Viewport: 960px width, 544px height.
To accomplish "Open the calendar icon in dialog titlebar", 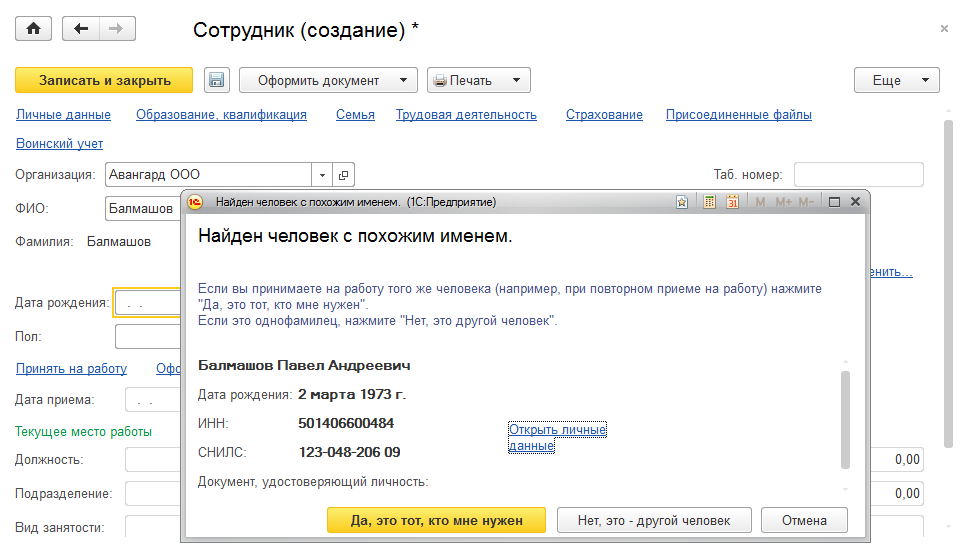I will click(x=732, y=202).
